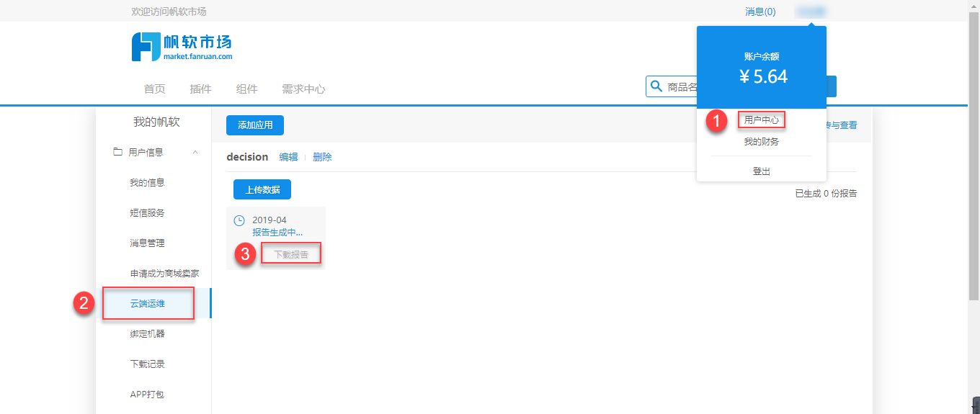Select 云端运维 in sidebar
The height and width of the screenshot is (414, 980).
click(148, 303)
